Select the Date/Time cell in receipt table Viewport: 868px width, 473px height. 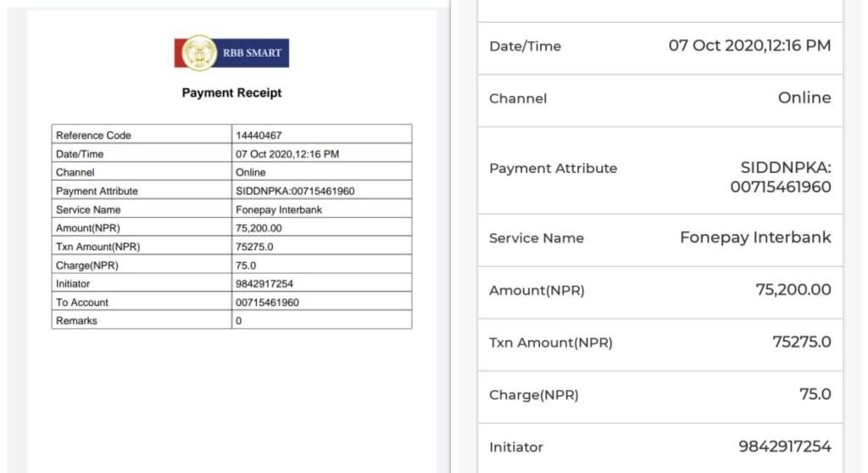point(142,153)
